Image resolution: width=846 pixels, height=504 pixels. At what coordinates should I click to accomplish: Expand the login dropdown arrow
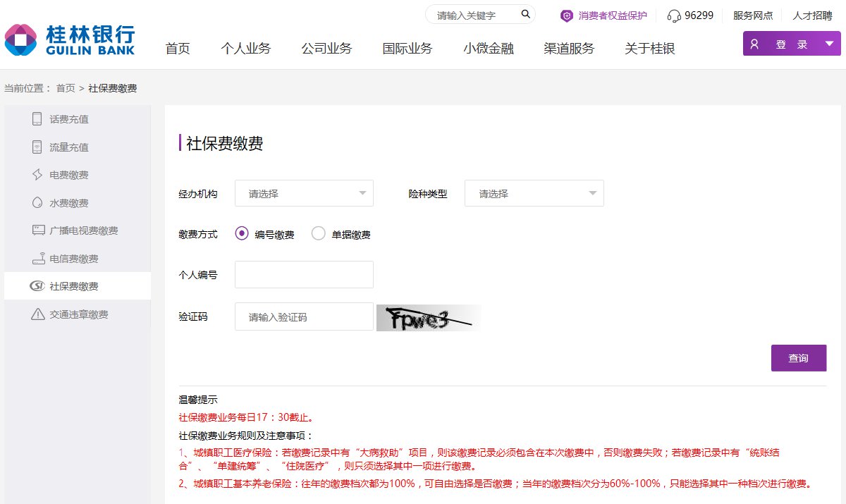[x=828, y=43]
